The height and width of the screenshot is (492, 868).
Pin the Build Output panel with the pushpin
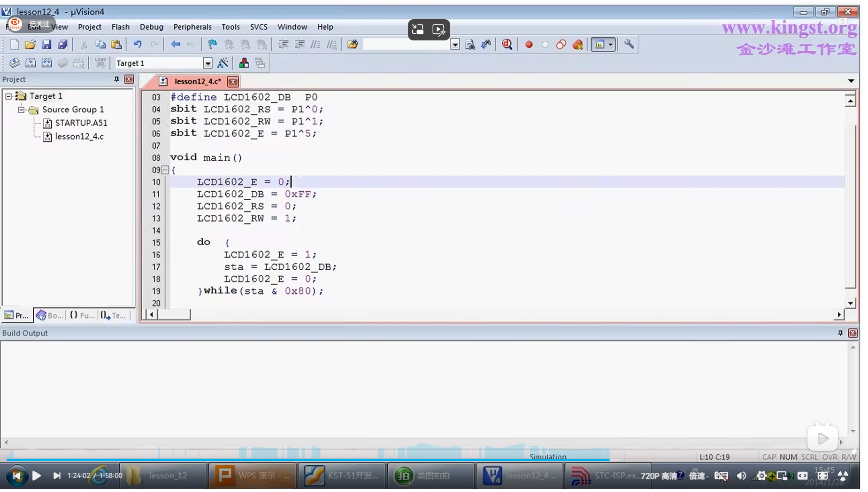click(x=840, y=333)
